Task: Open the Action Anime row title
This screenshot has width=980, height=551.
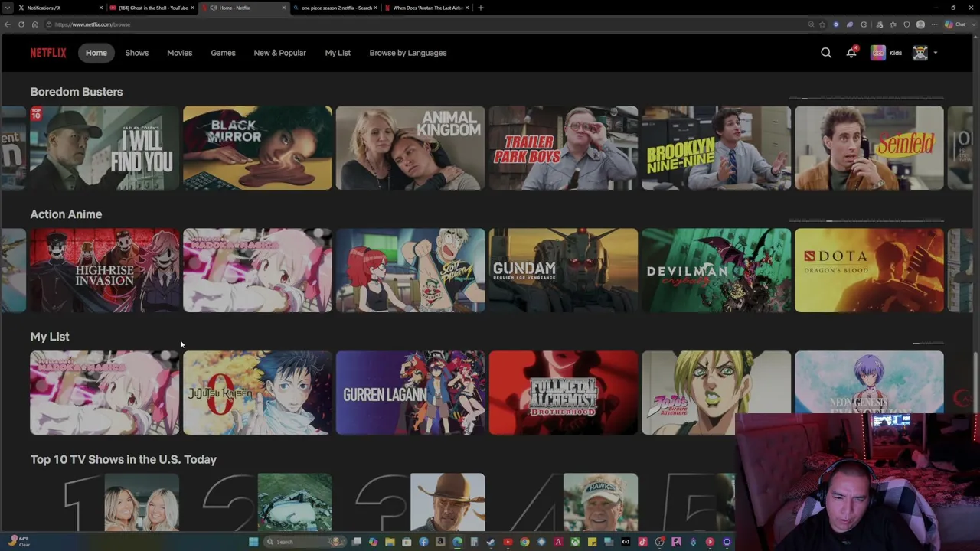Action: pos(66,214)
